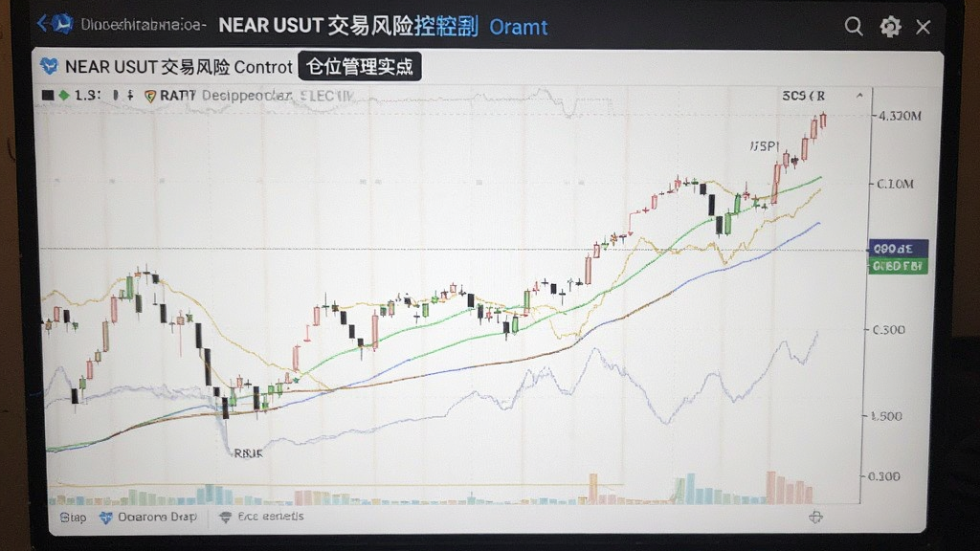980x551 pixels.
Task: Collapse panel with top-right caret
Action: [859, 96]
